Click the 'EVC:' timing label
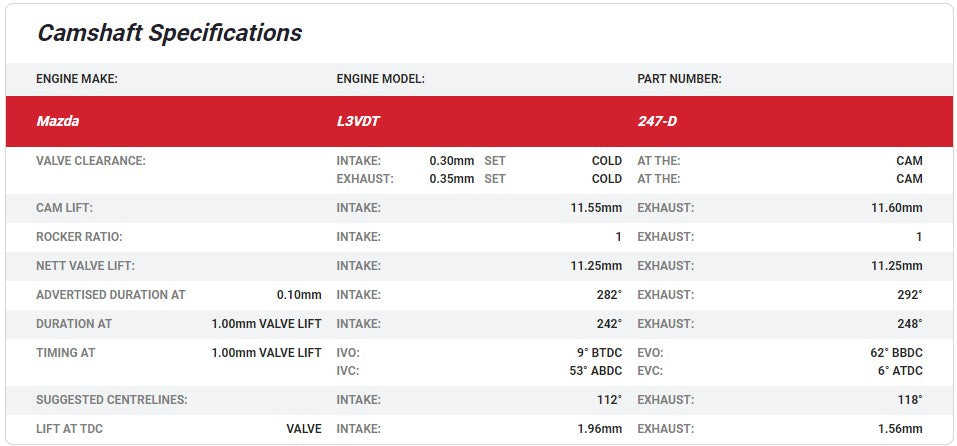Screen dimensions: 957x446 pyautogui.click(x=650, y=371)
